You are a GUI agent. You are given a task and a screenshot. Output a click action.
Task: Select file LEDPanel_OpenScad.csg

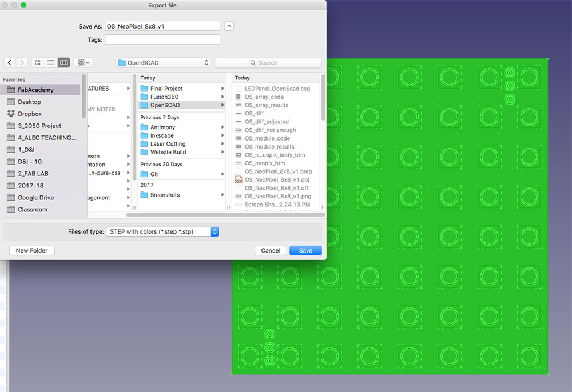[276, 89]
